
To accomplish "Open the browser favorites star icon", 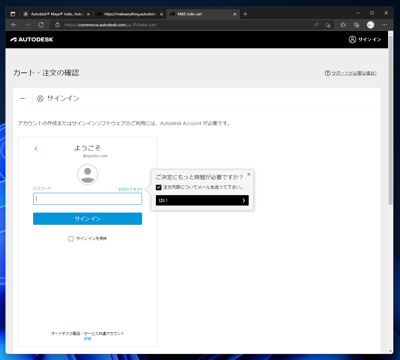I will click(343, 25).
